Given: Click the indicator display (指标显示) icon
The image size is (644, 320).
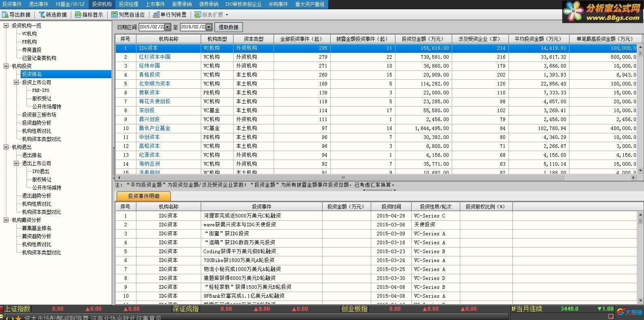Looking at the screenshot, I should pyautogui.click(x=78, y=15).
